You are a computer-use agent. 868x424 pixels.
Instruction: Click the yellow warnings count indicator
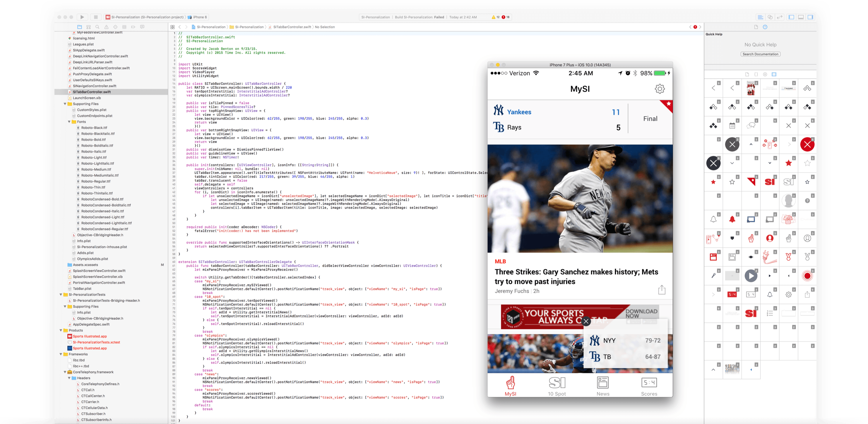tap(496, 17)
